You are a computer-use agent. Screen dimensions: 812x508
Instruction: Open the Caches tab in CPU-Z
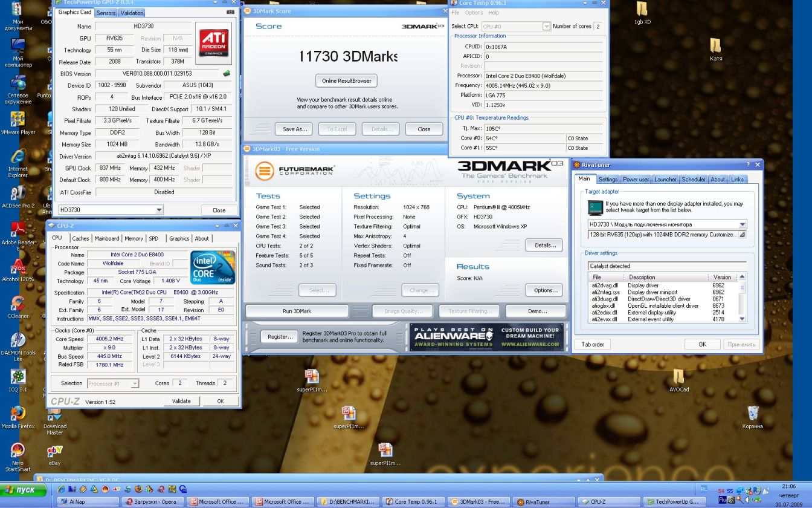pyautogui.click(x=80, y=238)
